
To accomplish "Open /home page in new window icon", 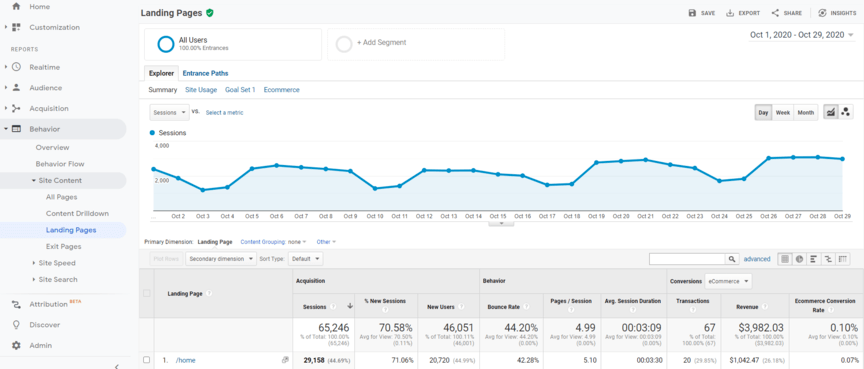I will [x=285, y=360].
